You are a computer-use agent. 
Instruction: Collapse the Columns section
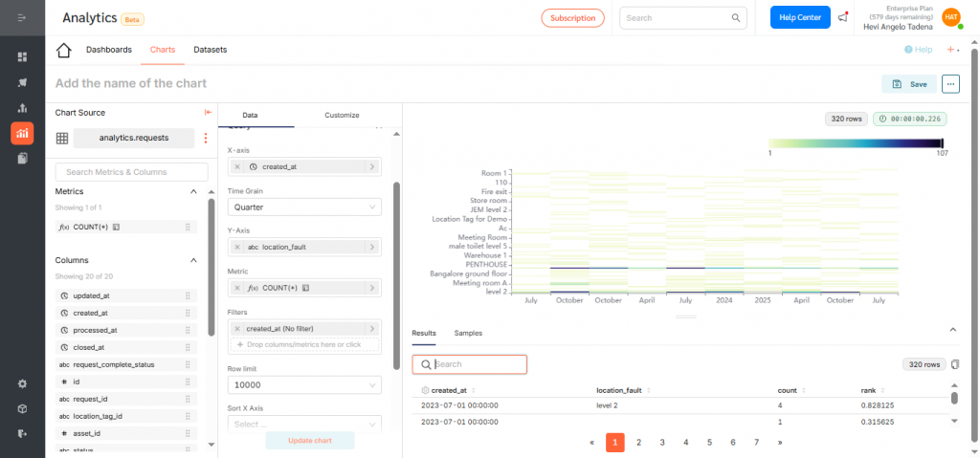(194, 260)
